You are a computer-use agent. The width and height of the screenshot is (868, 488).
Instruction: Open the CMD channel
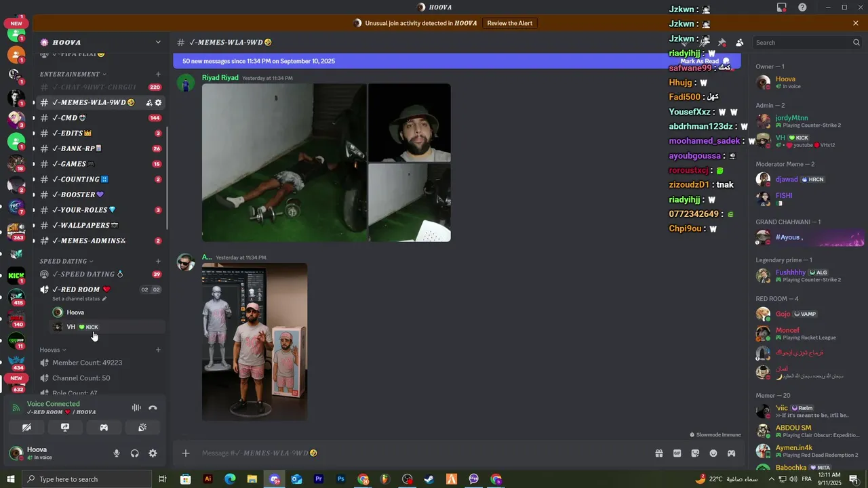[x=101, y=118]
